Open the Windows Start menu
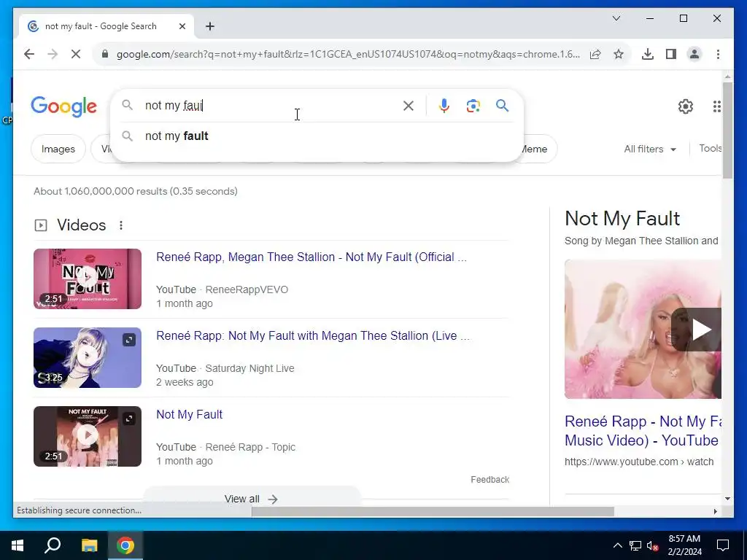The image size is (747, 560). 18,545
